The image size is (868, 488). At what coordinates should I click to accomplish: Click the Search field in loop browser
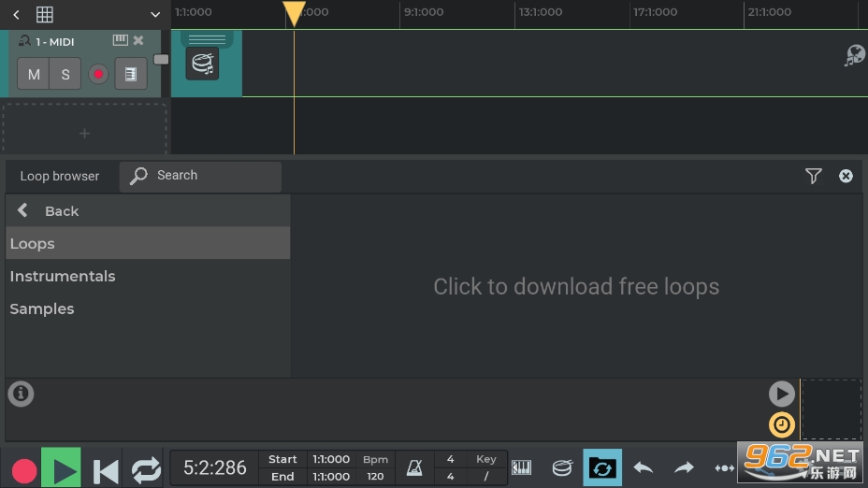pyautogui.click(x=200, y=176)
